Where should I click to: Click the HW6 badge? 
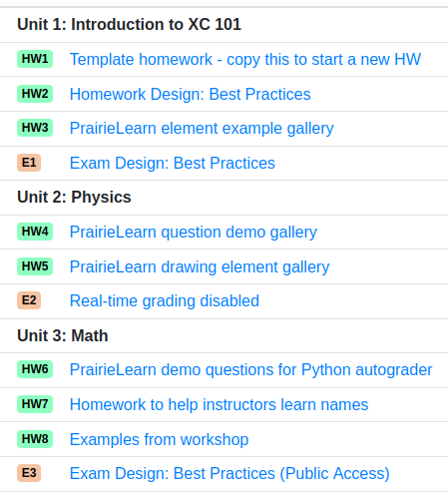35,369
